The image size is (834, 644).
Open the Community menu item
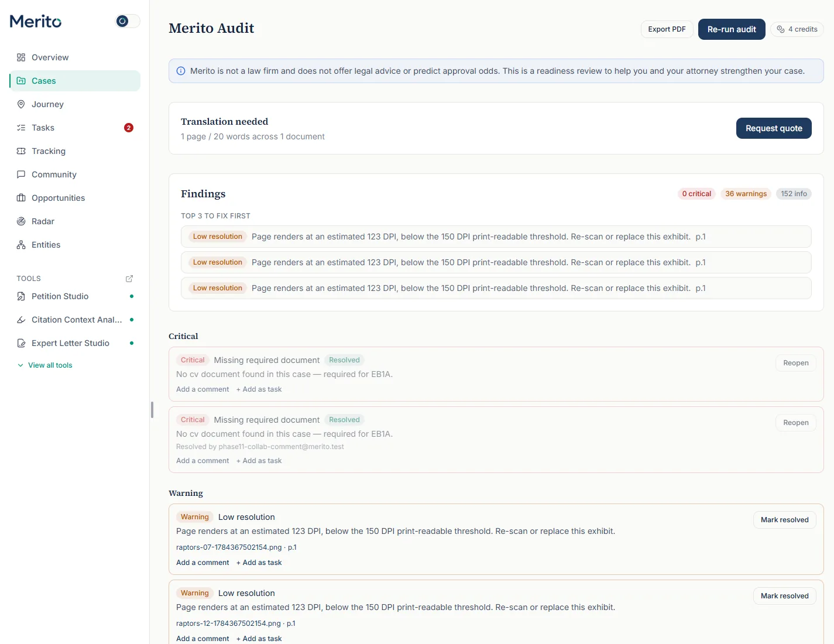coord(75,174)
